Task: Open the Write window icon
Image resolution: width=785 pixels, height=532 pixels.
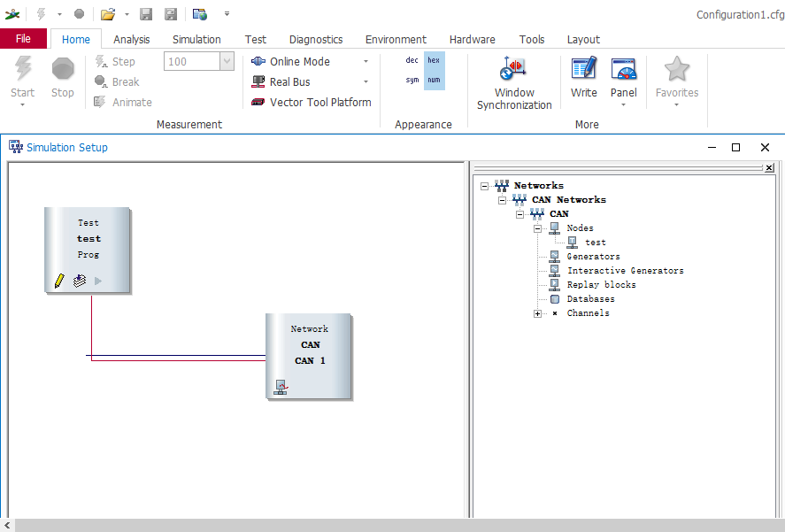Action: pyautogui.click(x=584, y=69)
